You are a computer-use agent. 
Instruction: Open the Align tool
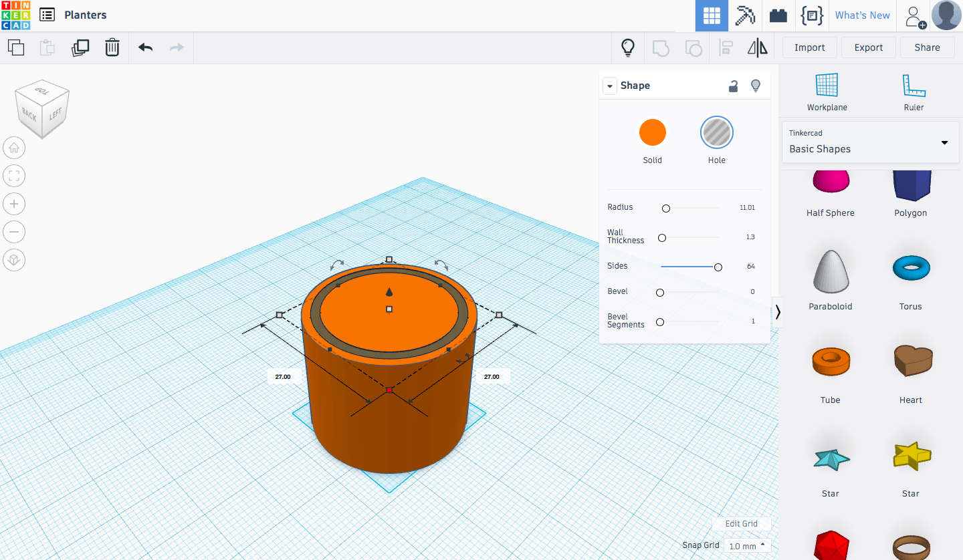[726, 47]
